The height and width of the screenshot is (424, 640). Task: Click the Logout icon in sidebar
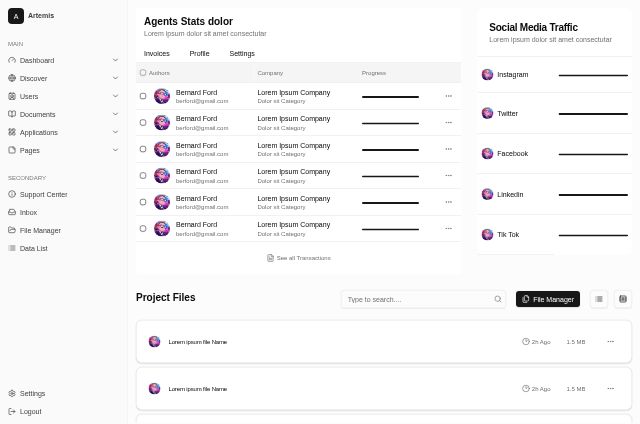[12, 411]
